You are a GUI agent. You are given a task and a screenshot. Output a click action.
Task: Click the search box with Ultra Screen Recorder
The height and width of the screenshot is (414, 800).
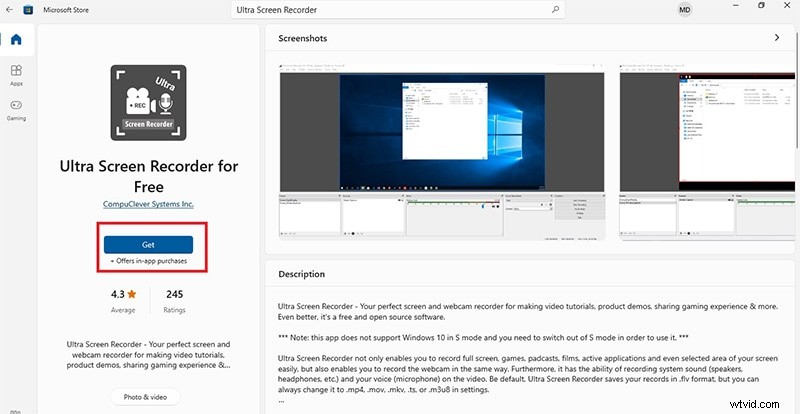(397, 10)
